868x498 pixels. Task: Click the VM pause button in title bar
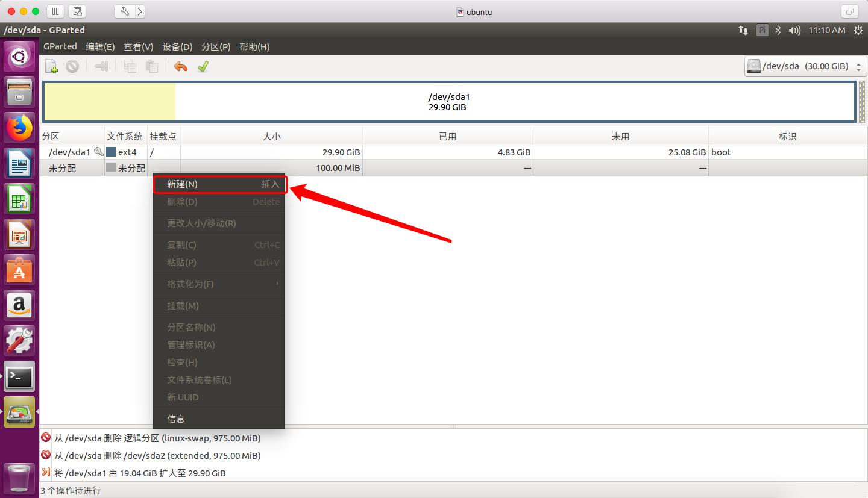(x=55, y=11)
